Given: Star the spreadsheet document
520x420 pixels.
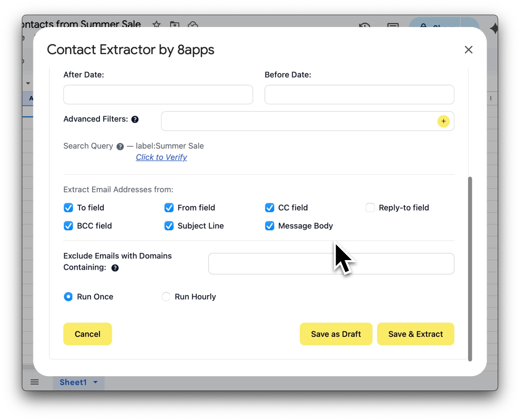Looking at the screenshot, I should pyautogui.click(x=156, y=24).
